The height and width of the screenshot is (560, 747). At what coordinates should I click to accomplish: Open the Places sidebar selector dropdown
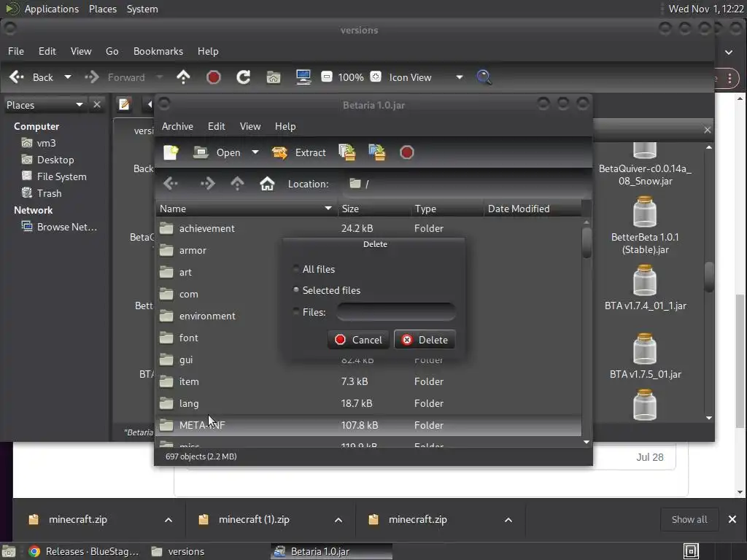point(44,105)
